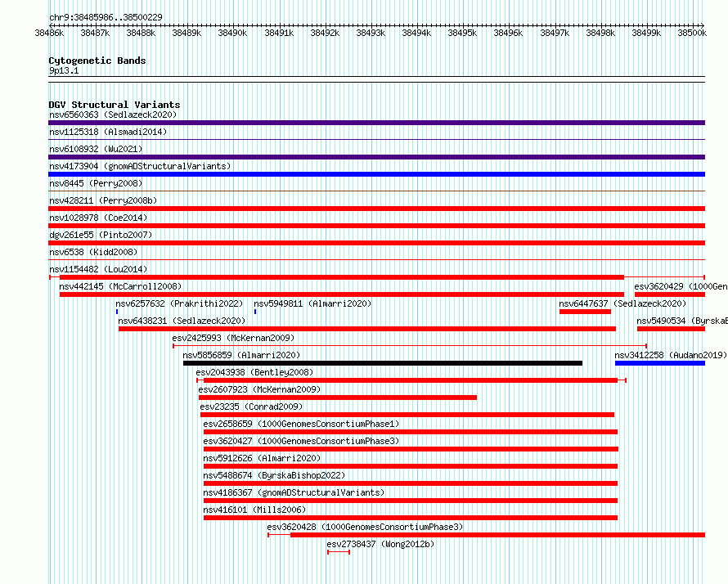Click the DGV Structural Variants track title

(115, 105)
